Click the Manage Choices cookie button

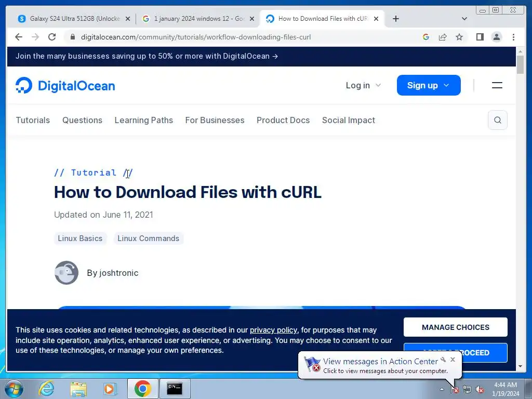click(455, 327)
